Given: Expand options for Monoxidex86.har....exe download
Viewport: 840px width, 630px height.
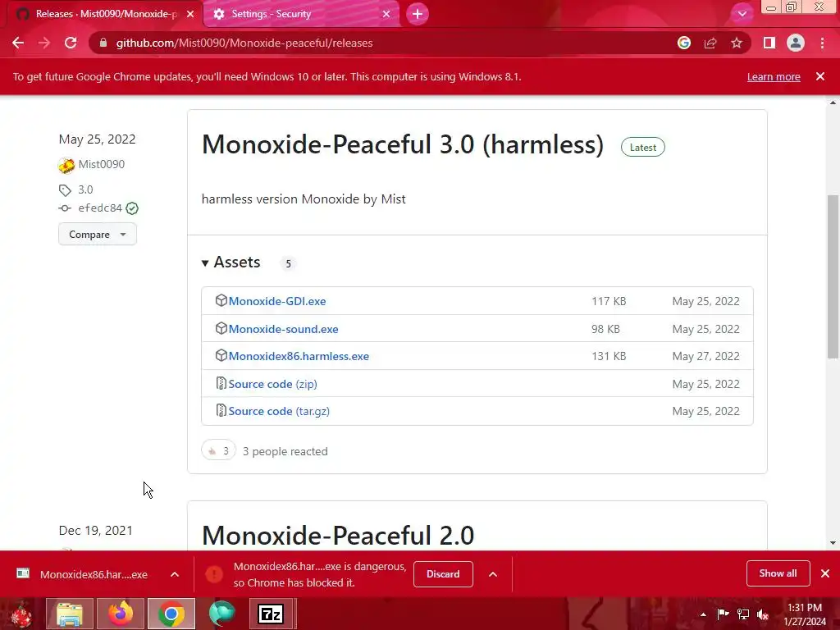Looking at the screenshot, I should 175,574.
